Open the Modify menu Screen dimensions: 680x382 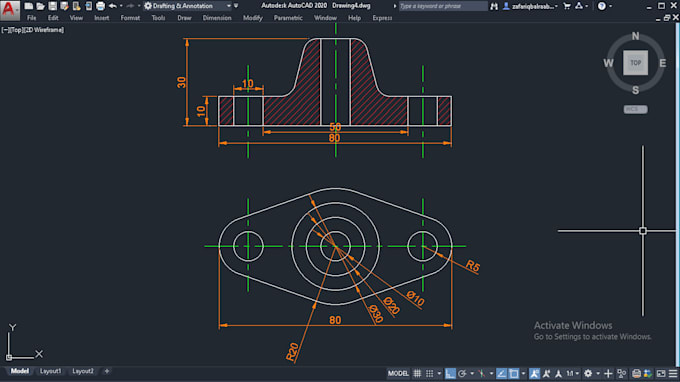tap(252, 18)
